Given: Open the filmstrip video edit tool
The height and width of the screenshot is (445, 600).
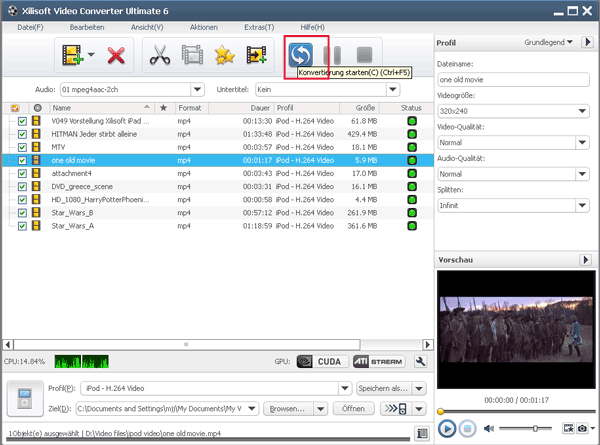Looking at the screenshot, I should click(192, 55).
